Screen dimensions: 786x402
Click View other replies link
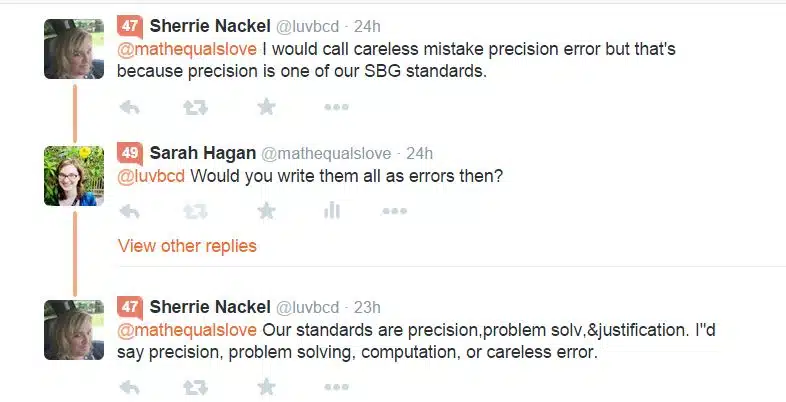coord(187,246)
